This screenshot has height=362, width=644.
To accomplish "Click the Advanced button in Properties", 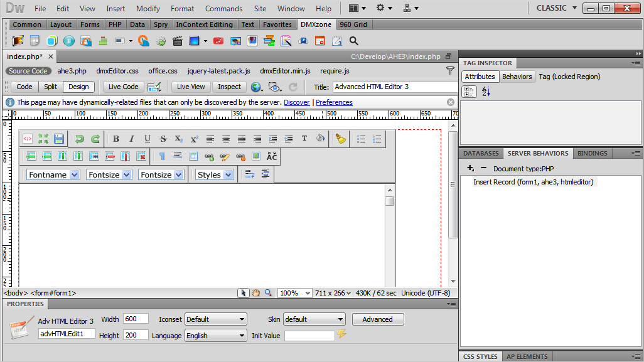I will coord(377,319).
